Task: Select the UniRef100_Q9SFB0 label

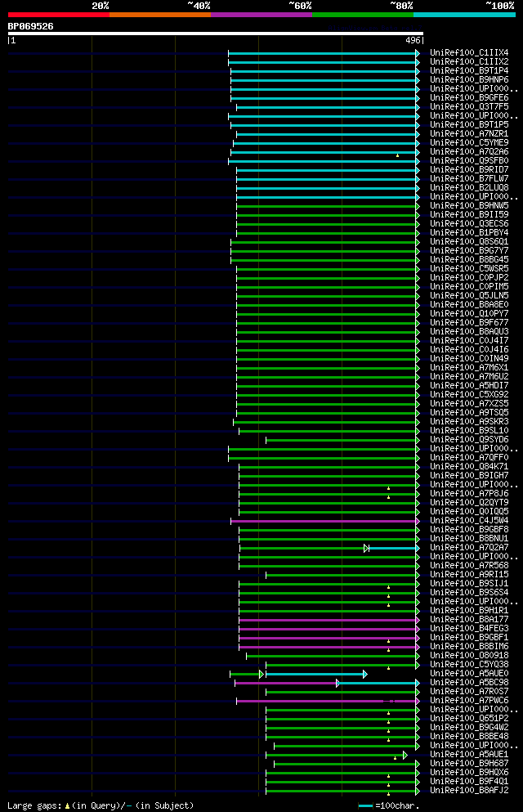Action: pyautogui.click(x=469, y=160)
